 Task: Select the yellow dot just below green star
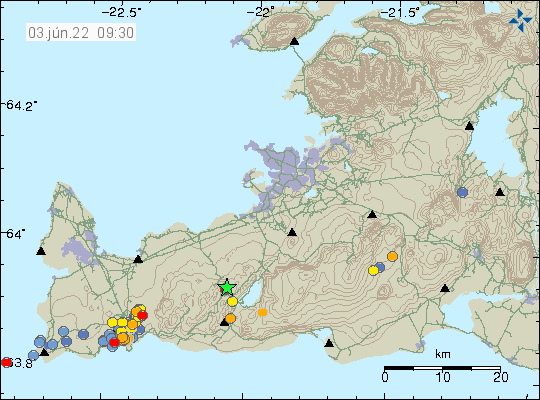(232, 301)
